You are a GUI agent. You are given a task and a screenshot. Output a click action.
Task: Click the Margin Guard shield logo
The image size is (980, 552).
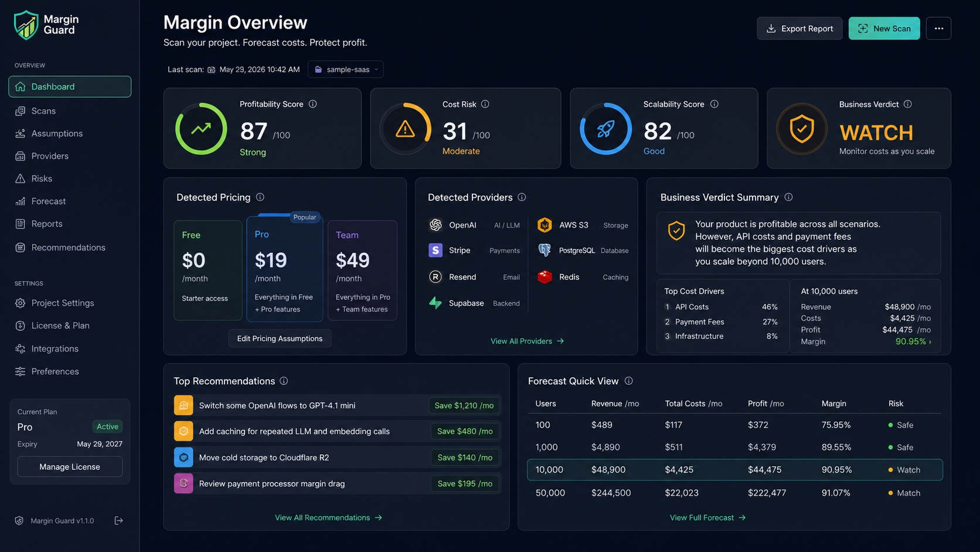point(26,25)
